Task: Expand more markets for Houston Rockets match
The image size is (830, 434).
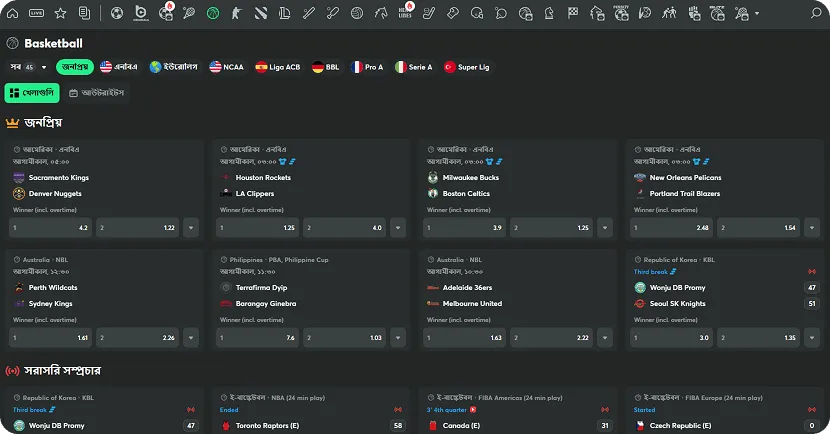Action: tap(398, 228)
